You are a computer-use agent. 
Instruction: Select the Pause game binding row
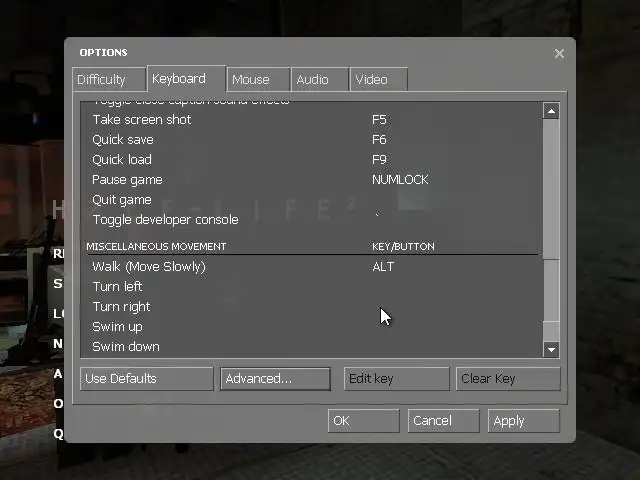(312, 180)
